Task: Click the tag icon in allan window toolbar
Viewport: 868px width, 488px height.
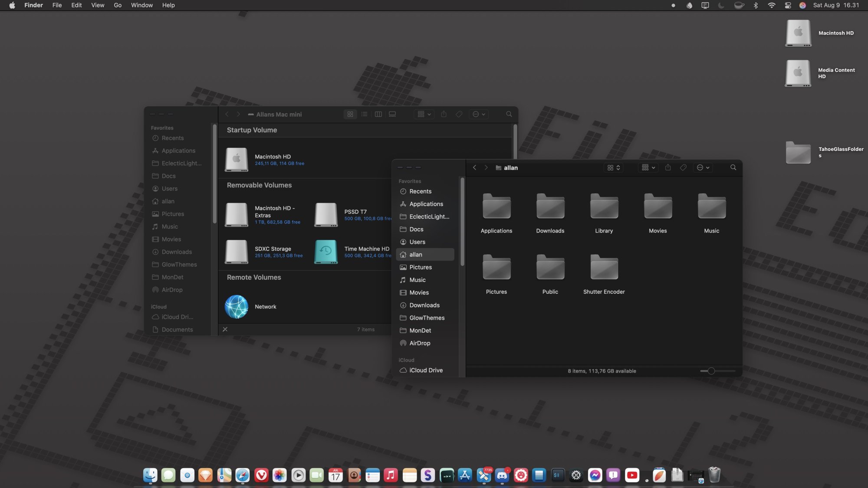Action: click(x=683, y=167)
